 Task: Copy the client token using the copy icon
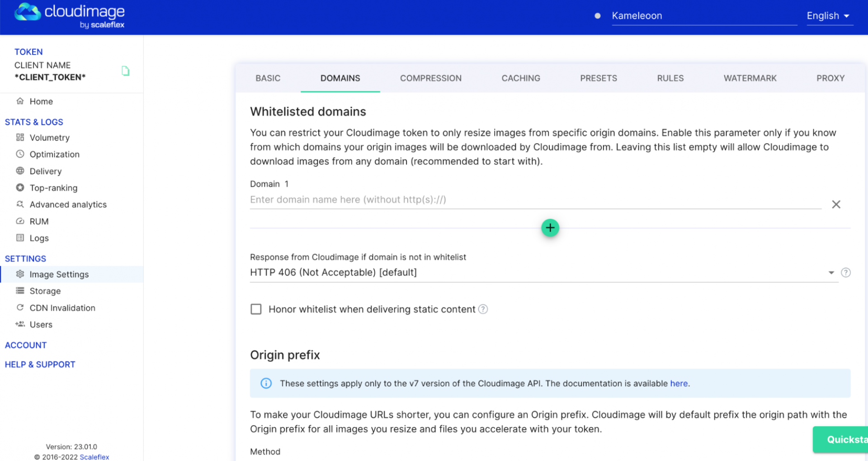coord(125,71)
